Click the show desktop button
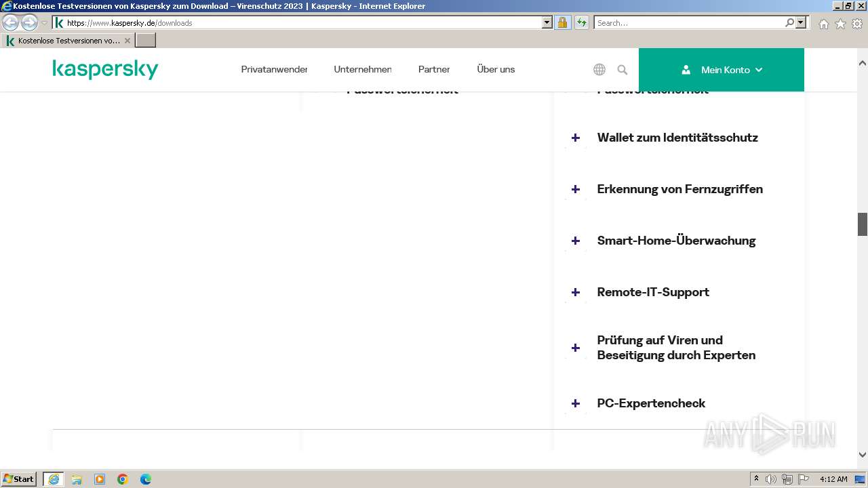Viewport: 868px width, 488px height. (x=861, y=479)
